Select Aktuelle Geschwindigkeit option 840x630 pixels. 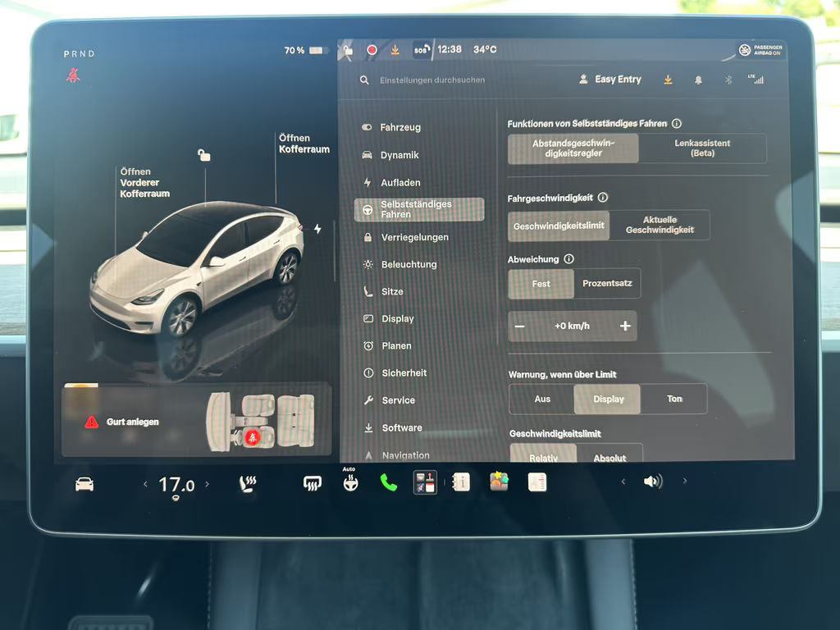coord(660,225)
